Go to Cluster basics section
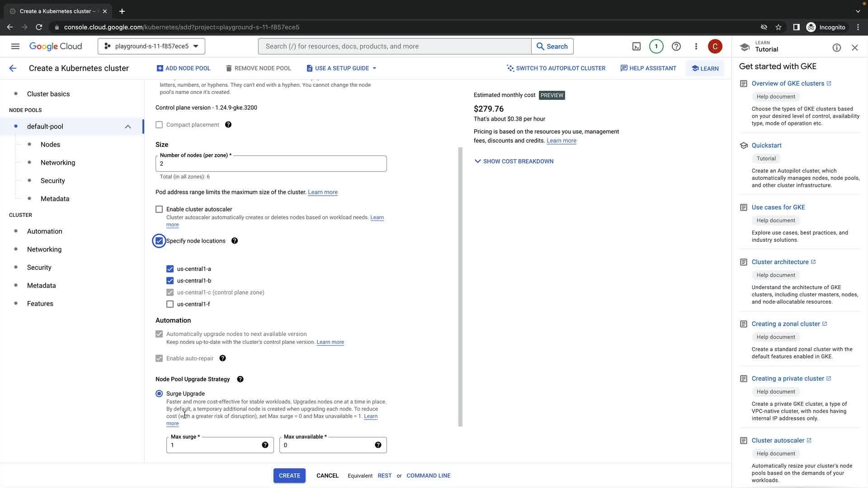This screenshot has height=488, width=868. (x=48, y=94)
